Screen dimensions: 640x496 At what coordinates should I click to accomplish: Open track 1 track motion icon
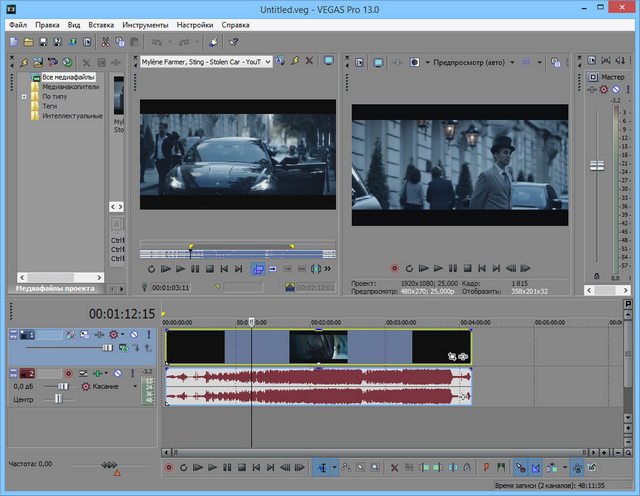85,334
